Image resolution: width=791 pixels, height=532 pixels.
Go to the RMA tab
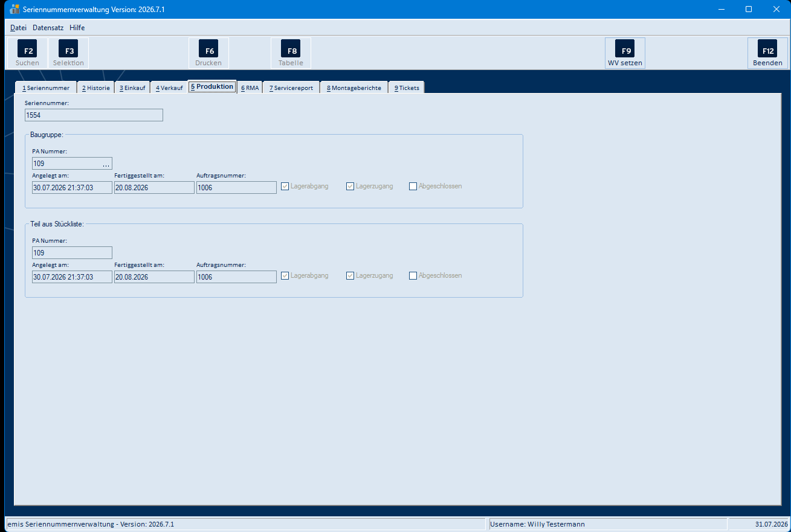(250, 88)
